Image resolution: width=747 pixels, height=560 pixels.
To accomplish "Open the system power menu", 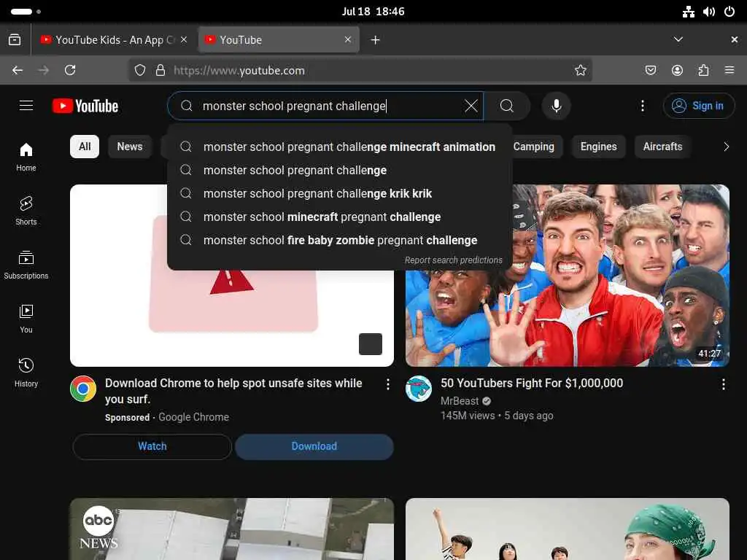I will point(729,12).
